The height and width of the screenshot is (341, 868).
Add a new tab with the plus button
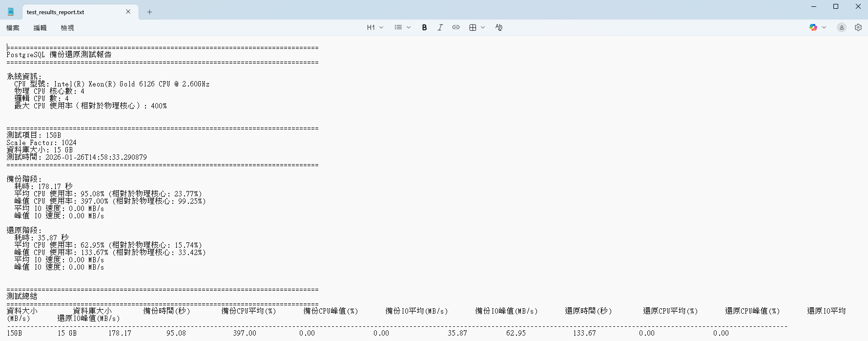[x=149, y=12]
